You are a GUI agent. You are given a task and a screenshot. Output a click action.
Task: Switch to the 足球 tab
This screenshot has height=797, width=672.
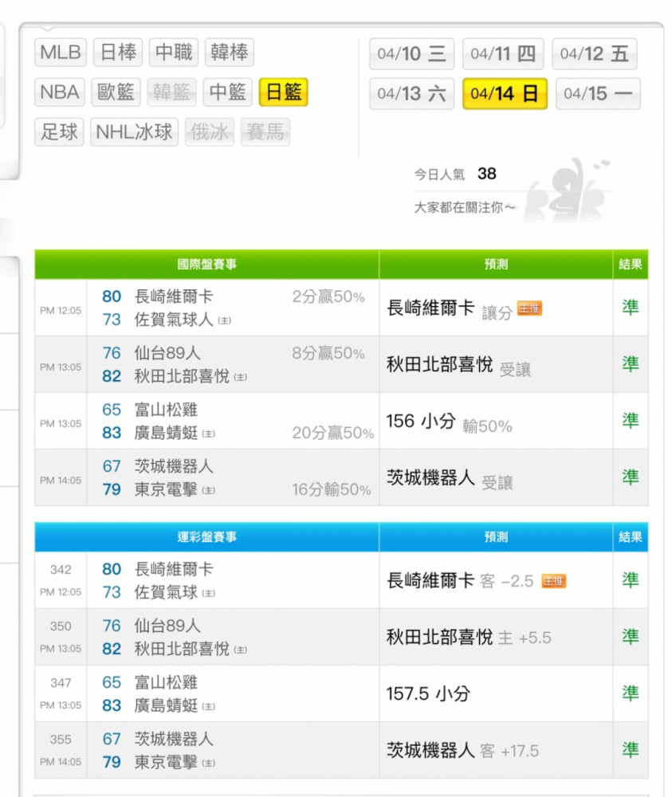coord(59,132)
